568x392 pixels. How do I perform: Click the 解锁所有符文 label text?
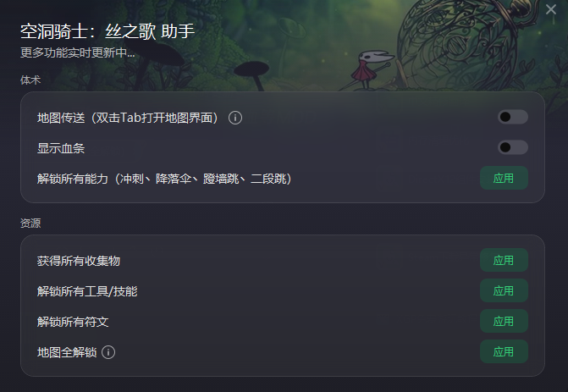click(73, 322)
